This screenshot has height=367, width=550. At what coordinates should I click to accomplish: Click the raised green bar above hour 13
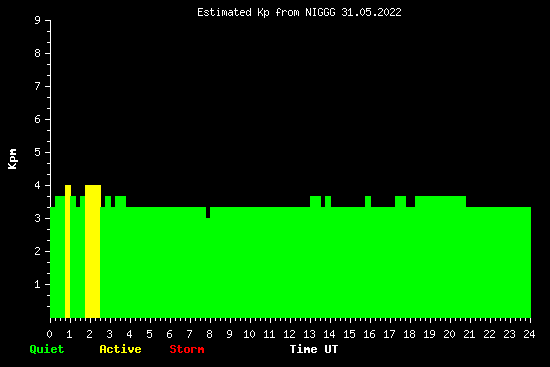coord(315,201)
